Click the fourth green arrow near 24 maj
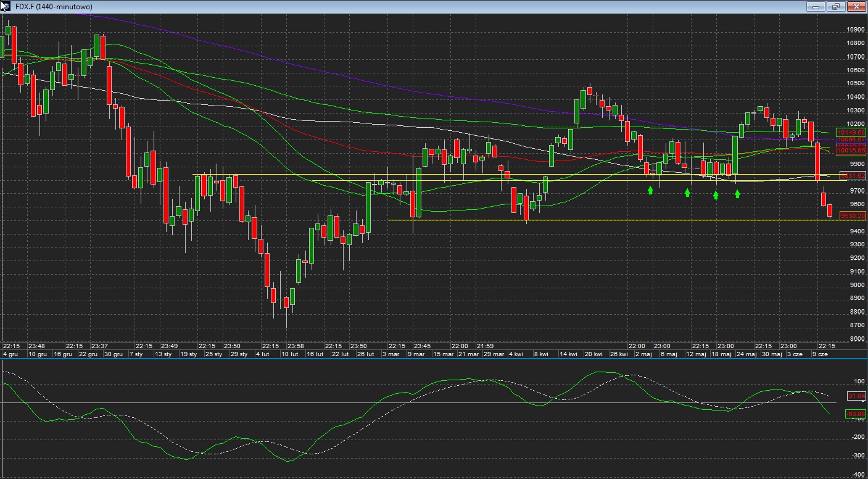Viewport: 868px width, 479px height. click(737, 194)
